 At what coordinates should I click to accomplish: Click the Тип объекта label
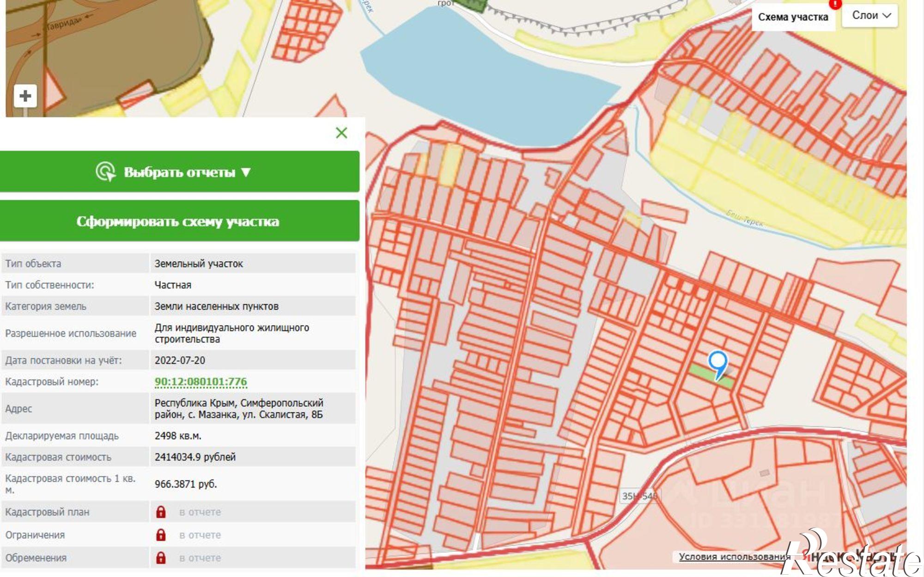[33, 264]
